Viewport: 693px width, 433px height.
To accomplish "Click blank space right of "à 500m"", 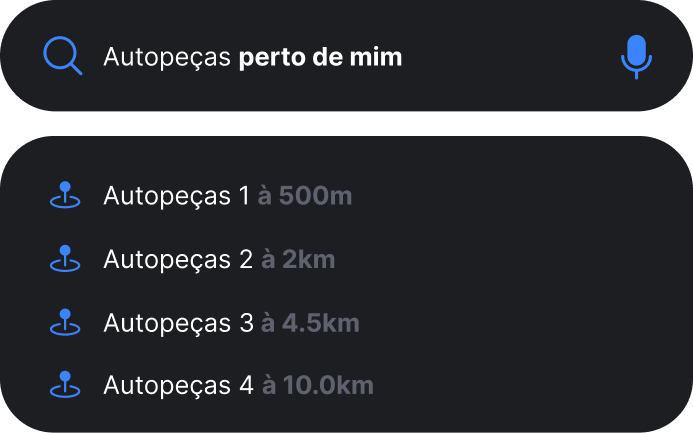I will pos(500,196).
